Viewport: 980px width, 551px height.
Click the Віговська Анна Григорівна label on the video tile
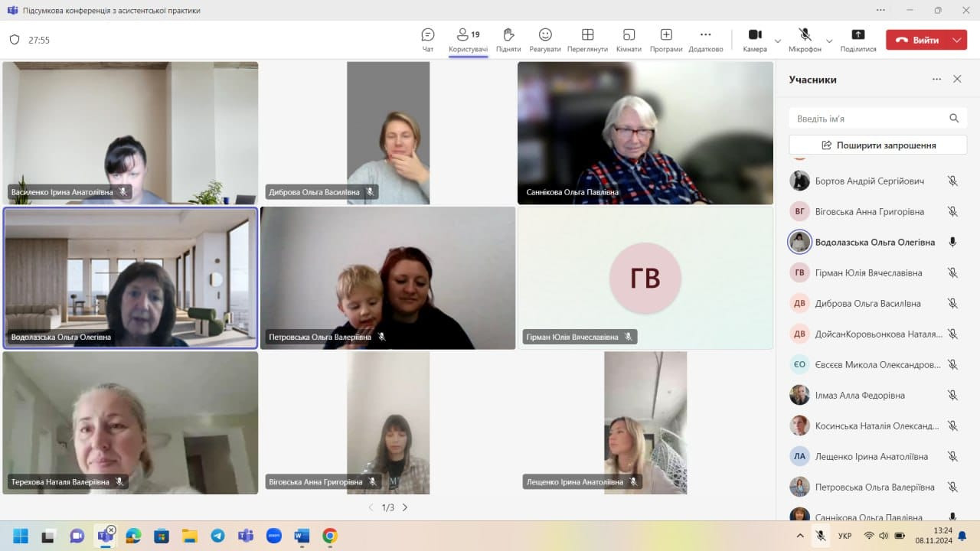(x=315, y=482)
